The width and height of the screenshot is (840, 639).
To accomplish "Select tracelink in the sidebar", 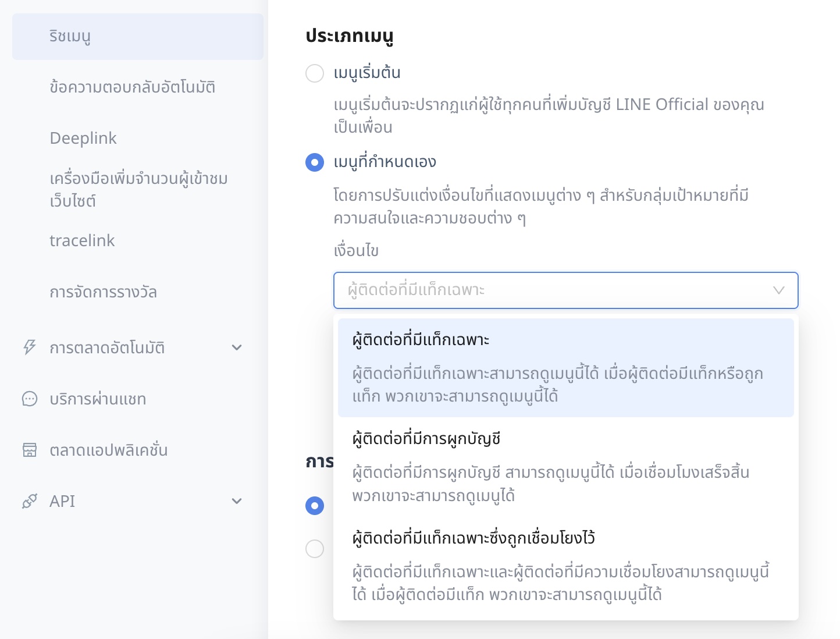I will (x=82, y=240).
